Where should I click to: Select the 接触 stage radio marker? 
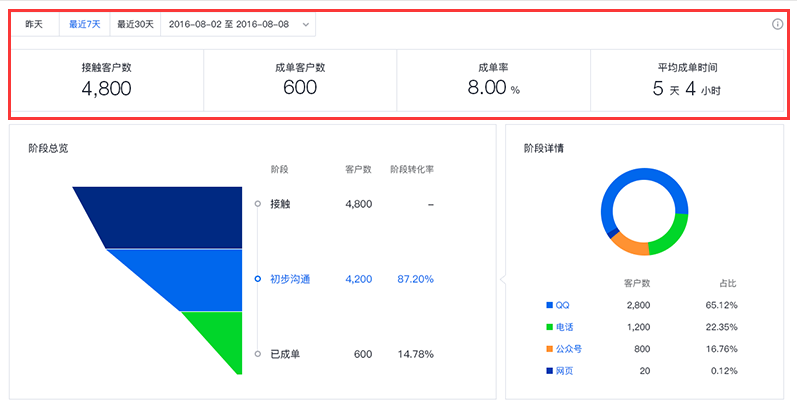point(258,204)
